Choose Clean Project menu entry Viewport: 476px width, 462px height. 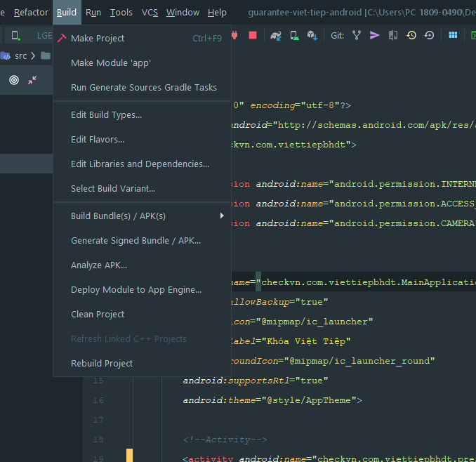pos(98,315)
